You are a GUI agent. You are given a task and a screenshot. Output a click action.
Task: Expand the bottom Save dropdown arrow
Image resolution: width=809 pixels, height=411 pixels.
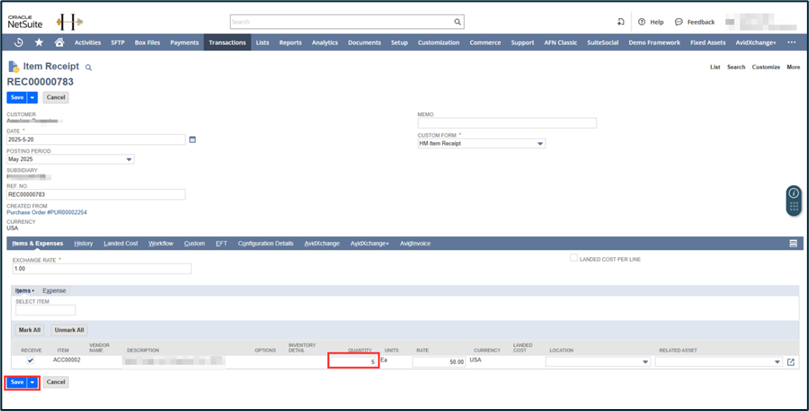33,382
